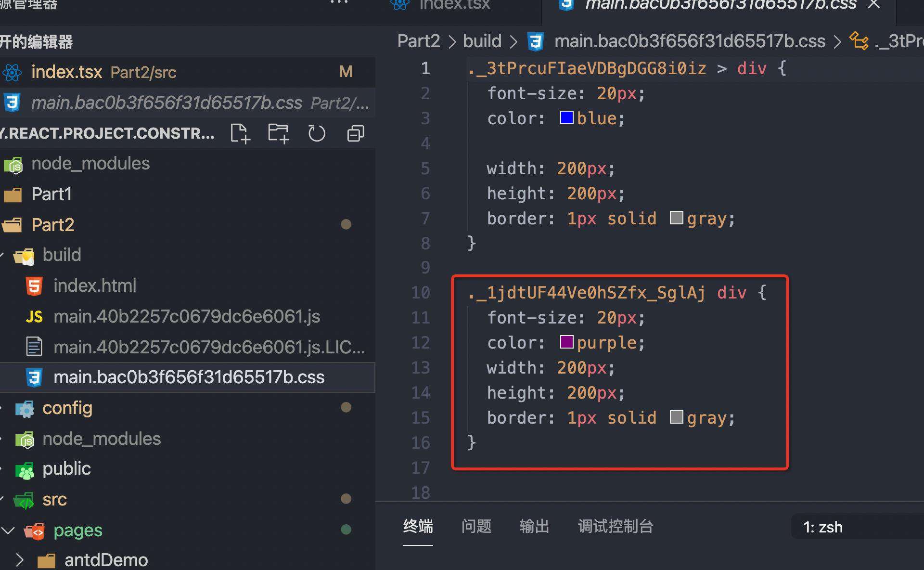Click the HTML5 icon of index.html

[34, 286]
